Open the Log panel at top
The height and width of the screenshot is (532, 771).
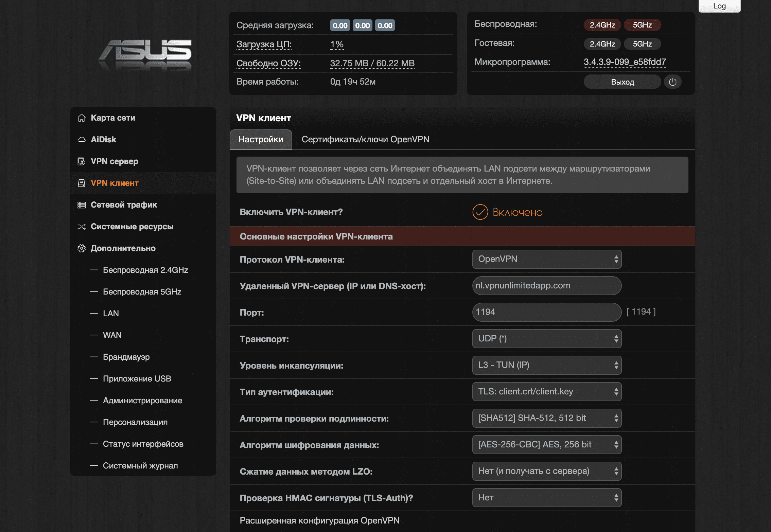tap(719, 6)
